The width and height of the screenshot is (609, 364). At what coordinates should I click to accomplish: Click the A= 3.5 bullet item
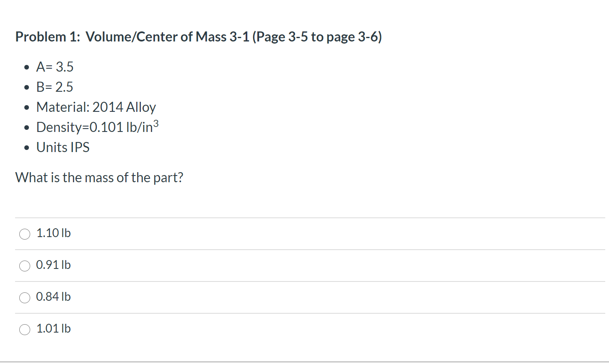(x=55, y=67)
